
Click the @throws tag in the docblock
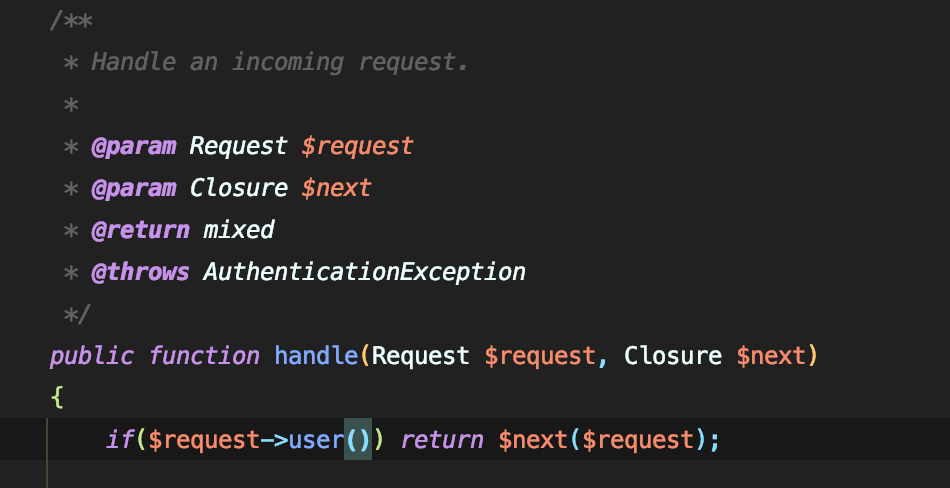[140, 272]
